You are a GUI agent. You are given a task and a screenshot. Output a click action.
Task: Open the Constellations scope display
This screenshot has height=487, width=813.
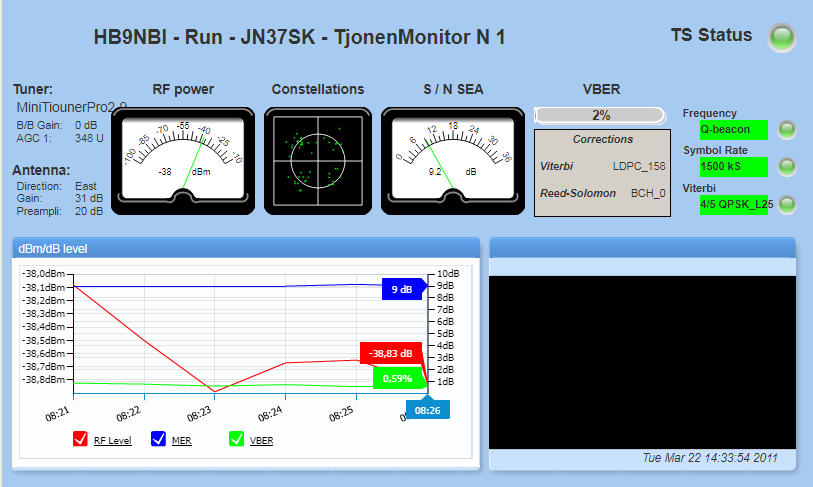click(318, 159)
